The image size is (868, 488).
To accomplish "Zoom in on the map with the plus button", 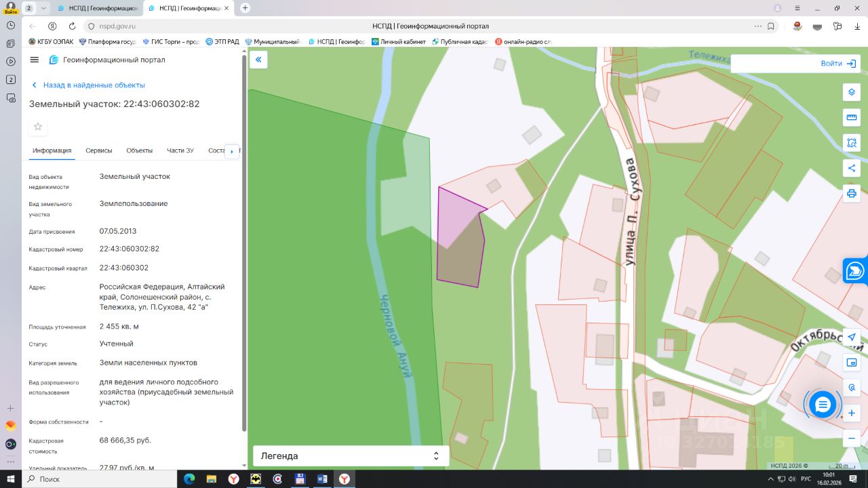I will pos(852,413).
